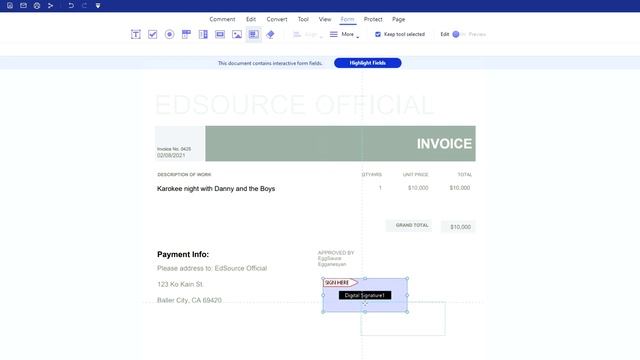This screenshot has height=360, width=640.
Task: Click the eraser icon in Form toolbar
Action: pyautogui.click(x=270, y=34)
